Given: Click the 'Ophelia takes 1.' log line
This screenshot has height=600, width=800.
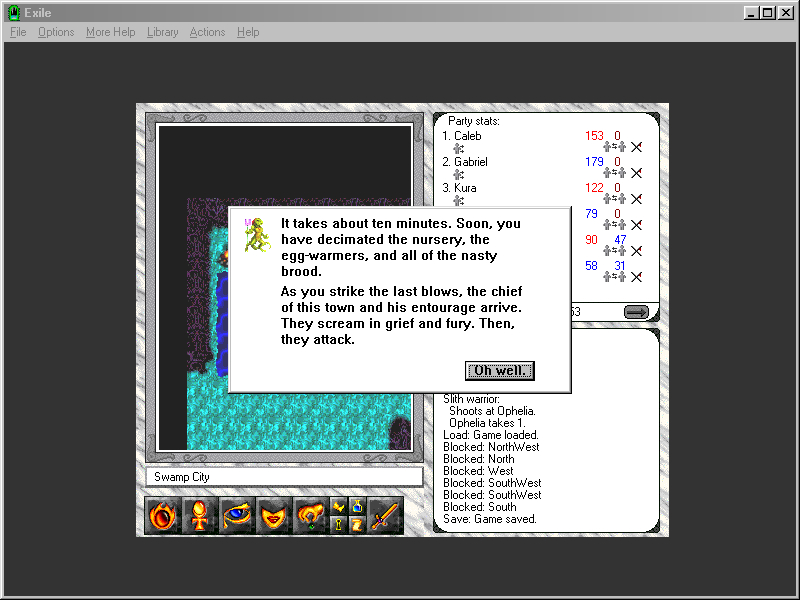Looking at the screenshot, I should [x=487, y=423].
